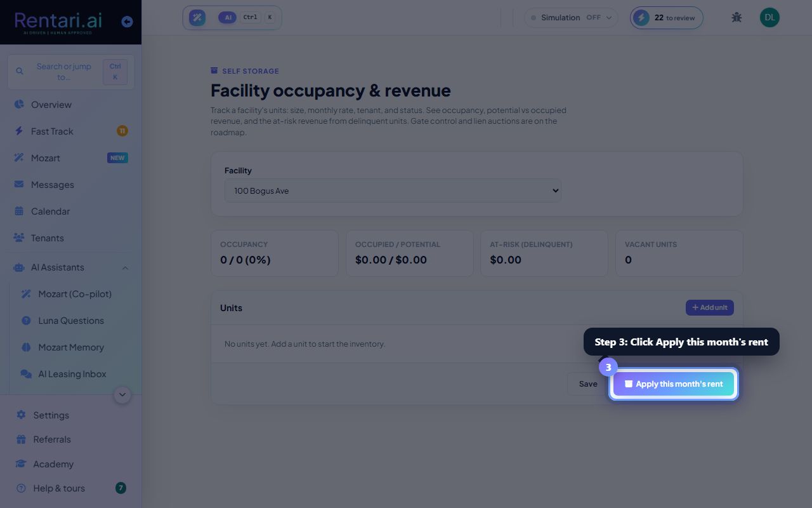Click the NEW badge beside Mozart

(x=117, y=157)
